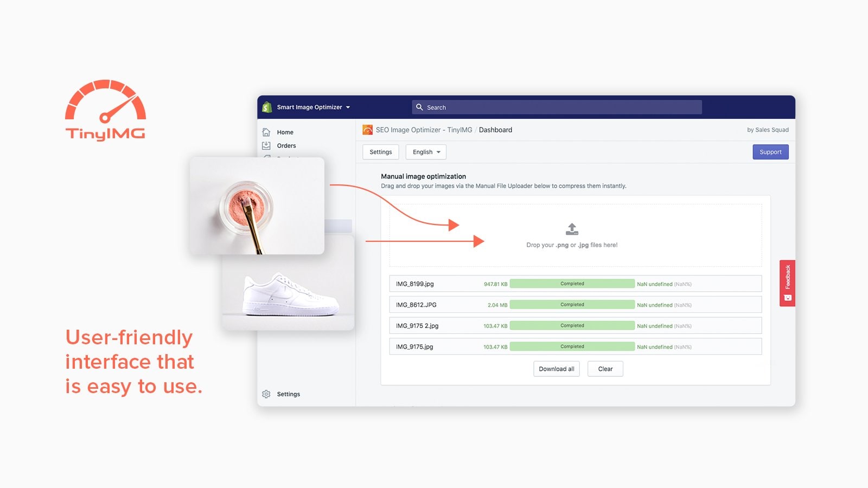Click the Settings button above the uploader
Viewport: 868px width, 488px height.
pos(381,152)
